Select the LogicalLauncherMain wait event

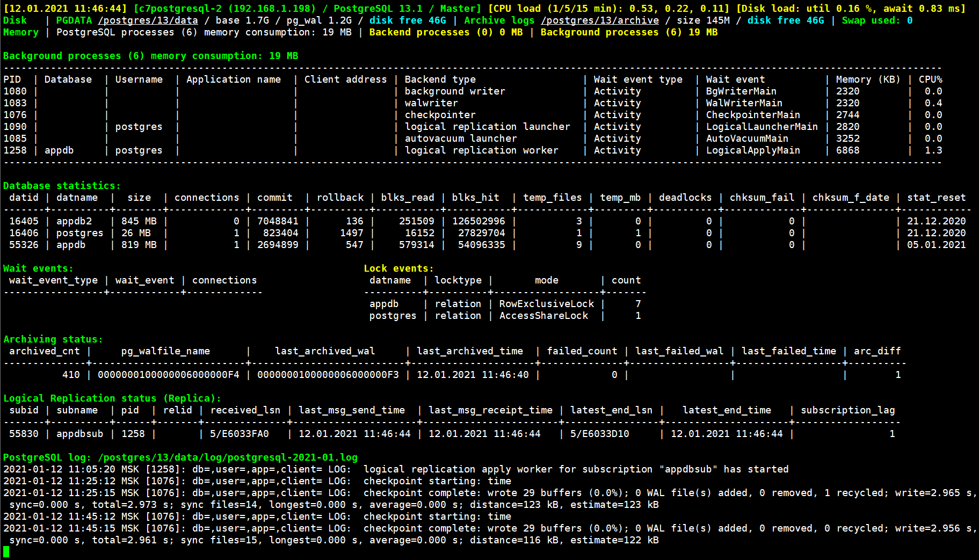pos(762,127)
